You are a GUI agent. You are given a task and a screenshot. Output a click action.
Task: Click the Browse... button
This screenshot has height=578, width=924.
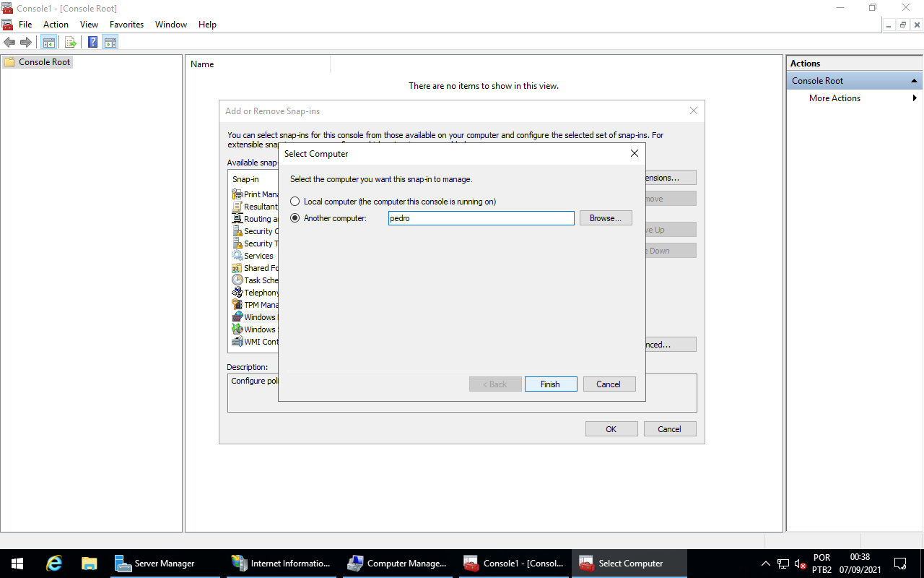click(606, 218)
